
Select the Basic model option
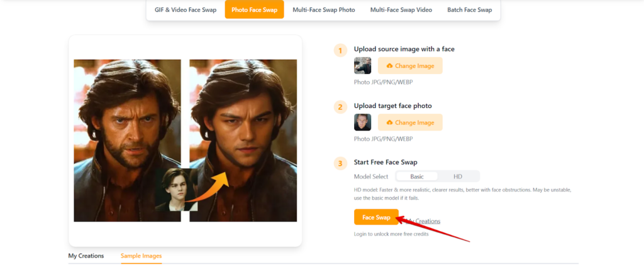(417, 176)
